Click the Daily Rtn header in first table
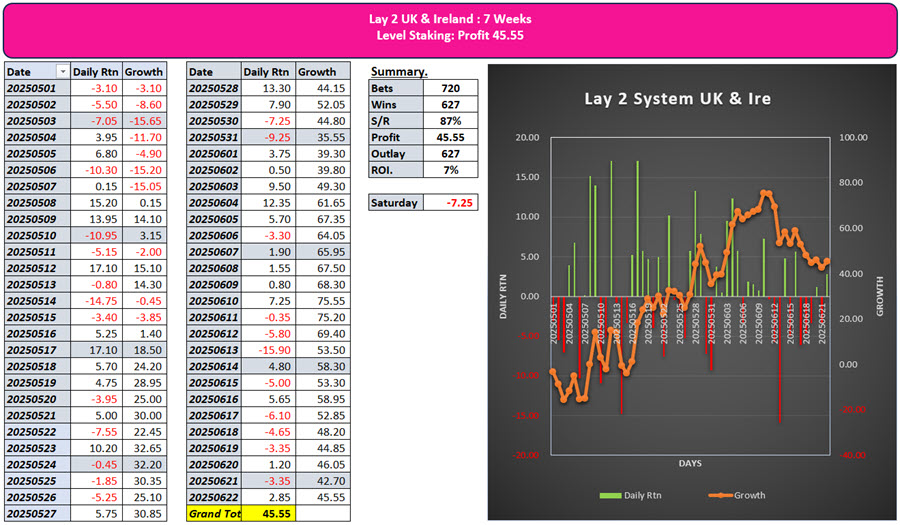900x525 pixels. (x=97, y=72)
